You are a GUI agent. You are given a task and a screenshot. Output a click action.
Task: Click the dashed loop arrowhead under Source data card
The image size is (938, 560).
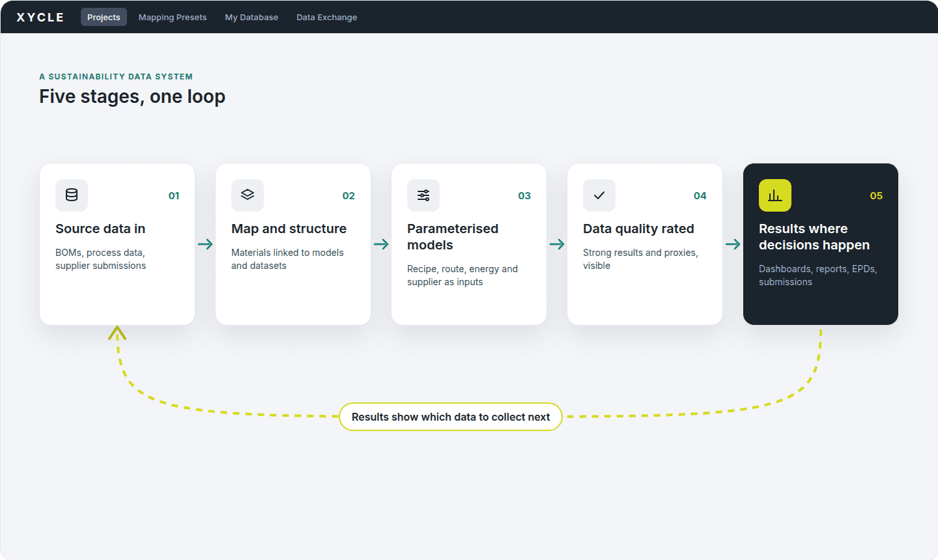117,333
